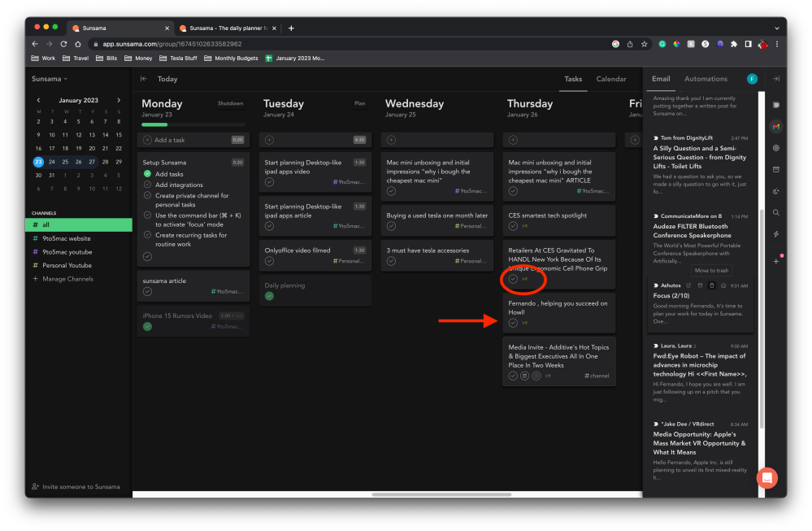Open the Gmail integration in right sidebar

pyautogui.click(x=775, y=126)
